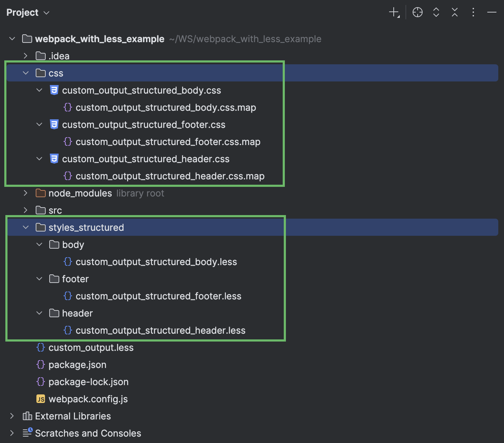Expand the .idea folder

point(25,56)
